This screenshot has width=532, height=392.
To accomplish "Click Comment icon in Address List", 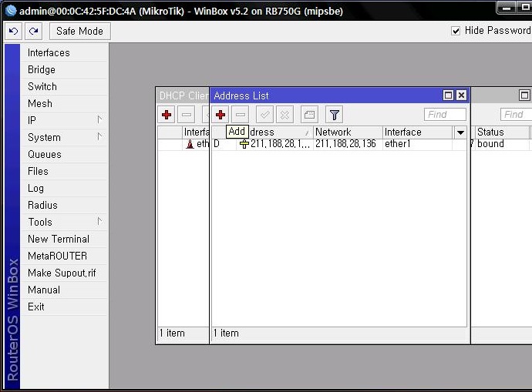I will 309,115.
